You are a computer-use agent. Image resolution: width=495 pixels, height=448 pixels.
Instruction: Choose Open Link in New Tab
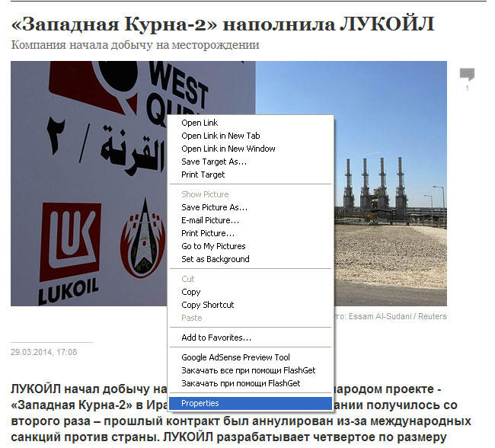coord(251,136)
